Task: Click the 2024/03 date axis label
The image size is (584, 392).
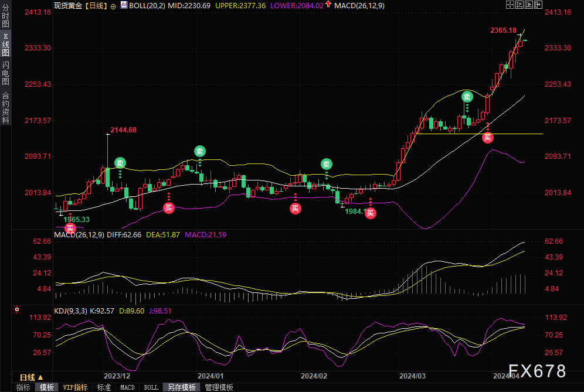Action: click(412, 376)
